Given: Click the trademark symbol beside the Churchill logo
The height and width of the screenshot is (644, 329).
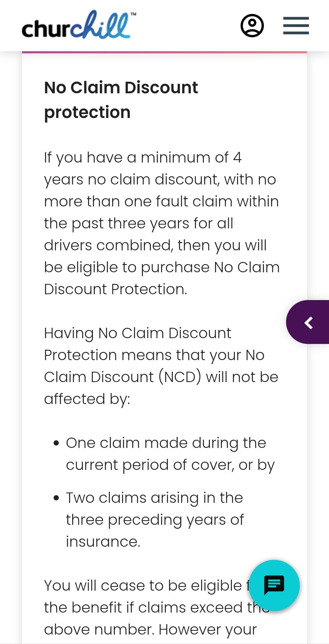Looking at the screenshot, I should [x=133, y=14].
